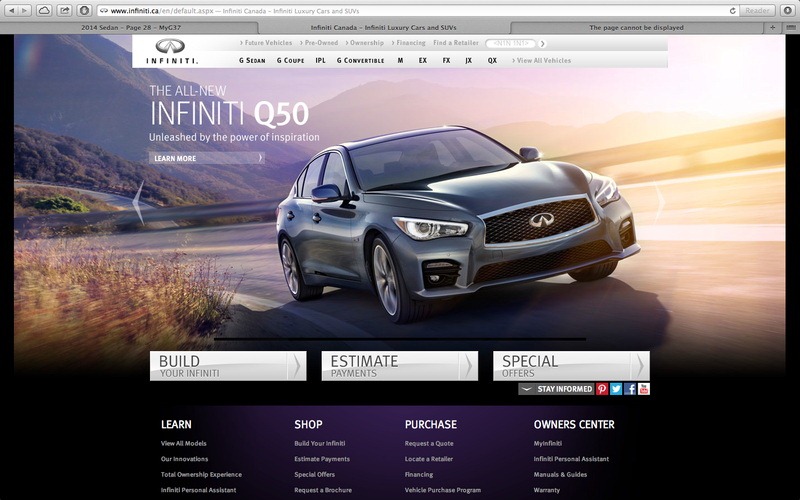Submit postal code with the arrow button
800x500 pixels.
tap(543, 44)
